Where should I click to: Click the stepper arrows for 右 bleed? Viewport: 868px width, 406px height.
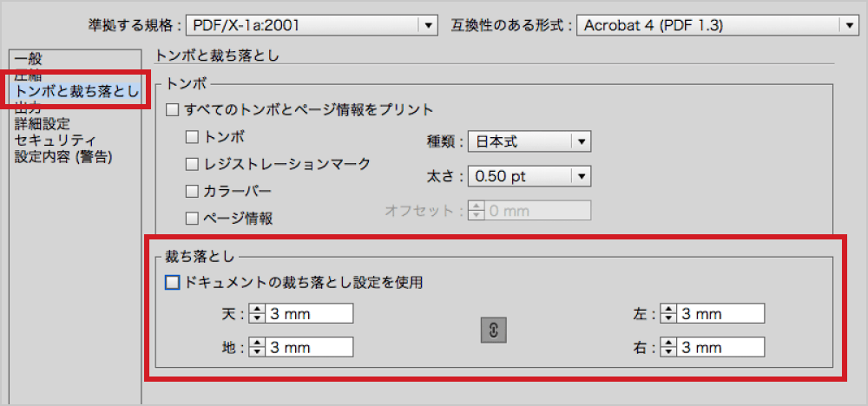pyautogui.click(x=667, y=347)
